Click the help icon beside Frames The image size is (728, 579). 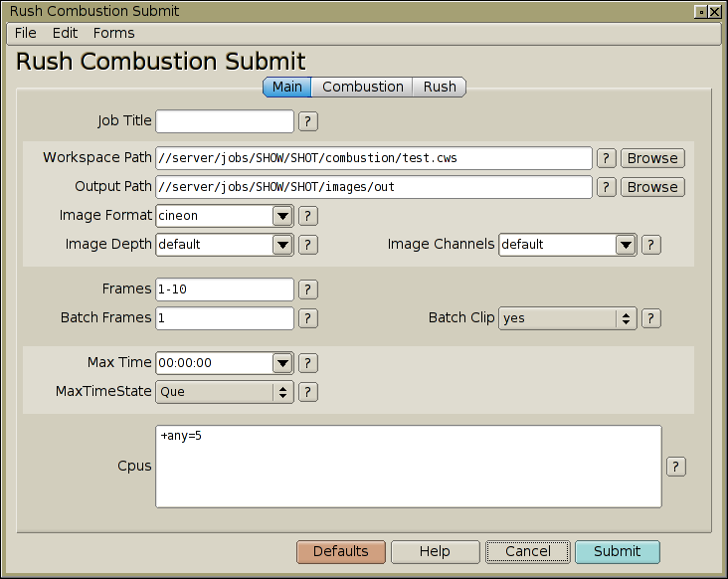pos(308,289)
